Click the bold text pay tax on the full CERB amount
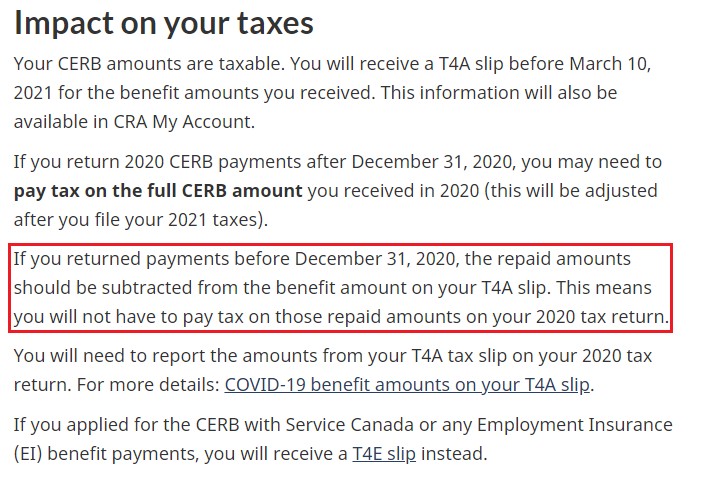720x481 pixels. pyautogui.click(x=158, y=190)
